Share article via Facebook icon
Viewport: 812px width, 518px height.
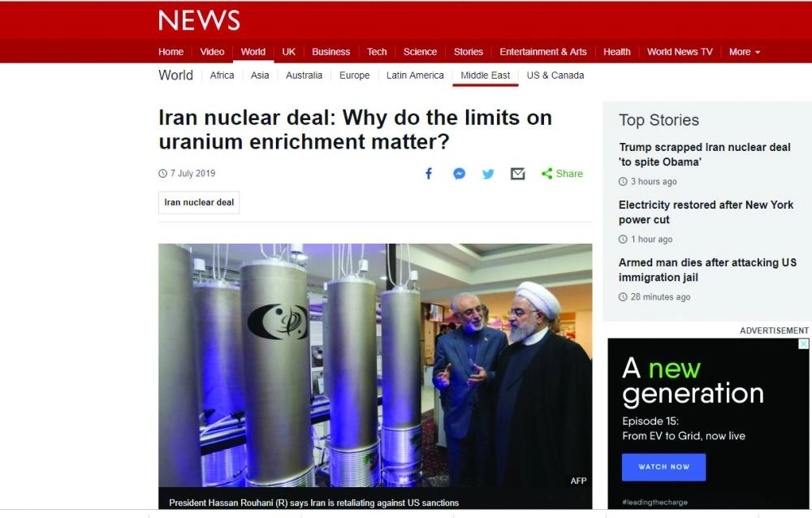(x=429, y=174)
